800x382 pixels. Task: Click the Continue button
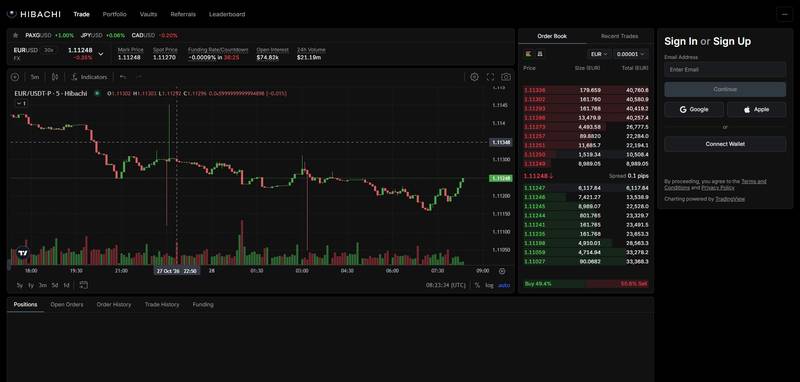725,89
